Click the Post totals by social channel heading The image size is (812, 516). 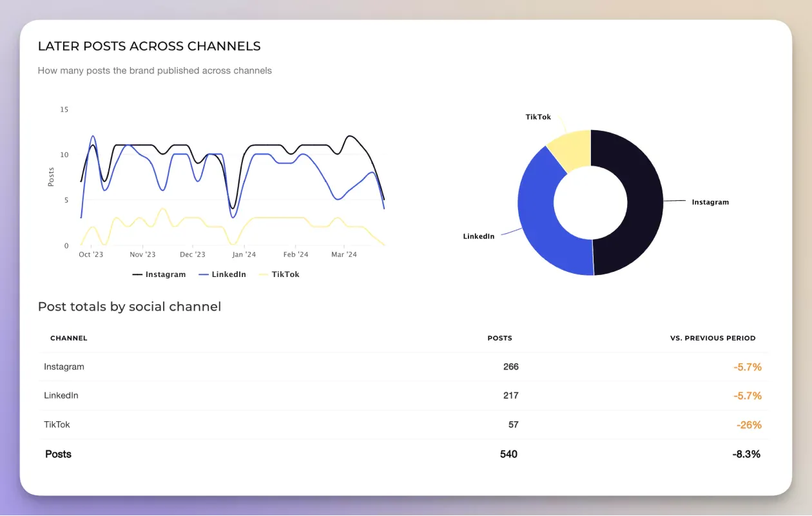click(130, 307)
